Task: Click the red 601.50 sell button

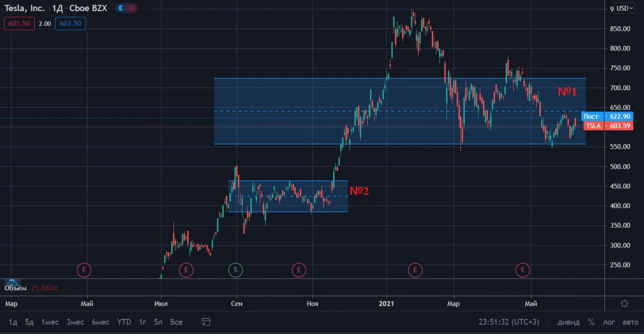Action: coord(19,23)
